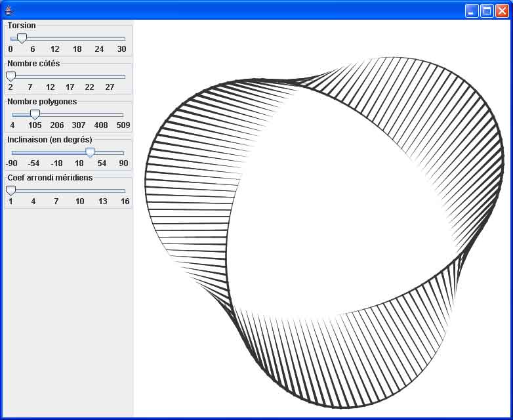Click the Coef arrondi méridiens slider thumb
The width and height of the screenshot is (513, 420).
coord(10,191)
